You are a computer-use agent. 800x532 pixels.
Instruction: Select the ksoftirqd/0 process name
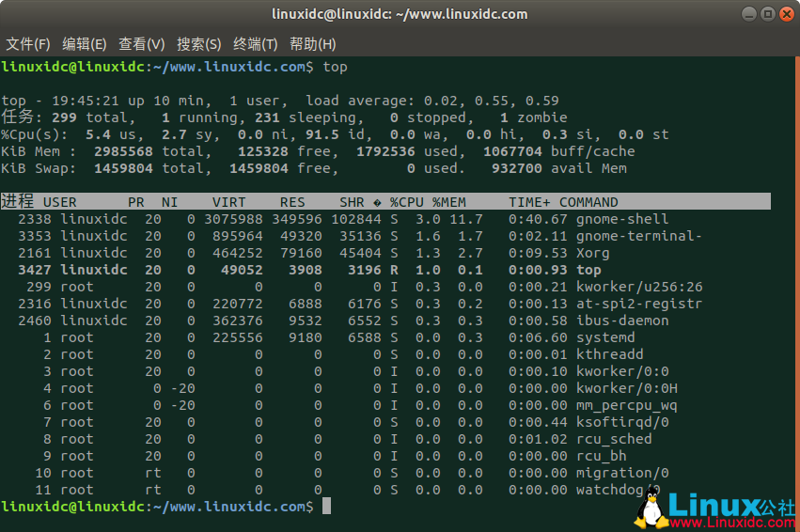coord(622,422)
